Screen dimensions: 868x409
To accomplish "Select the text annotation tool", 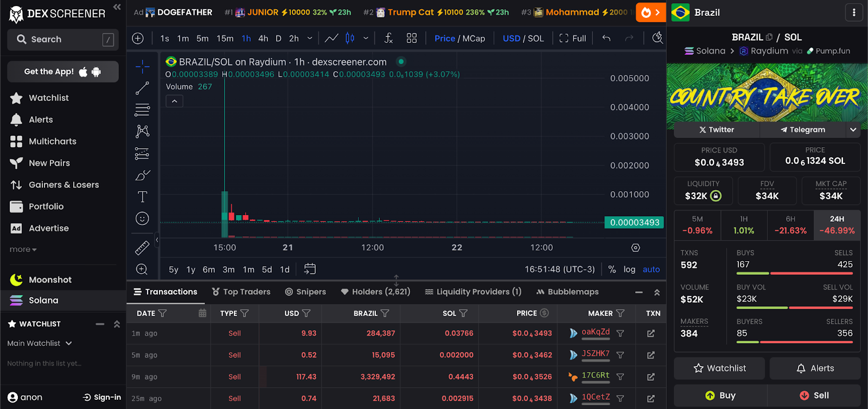I will (142, 197).
